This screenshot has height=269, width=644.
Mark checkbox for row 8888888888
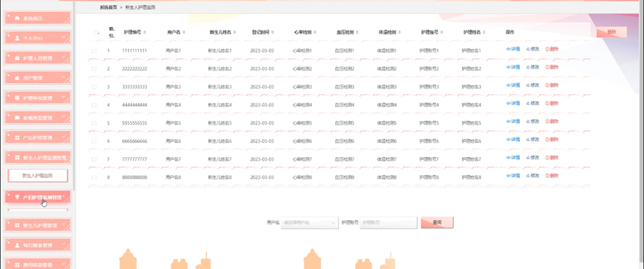pos(94,177)
